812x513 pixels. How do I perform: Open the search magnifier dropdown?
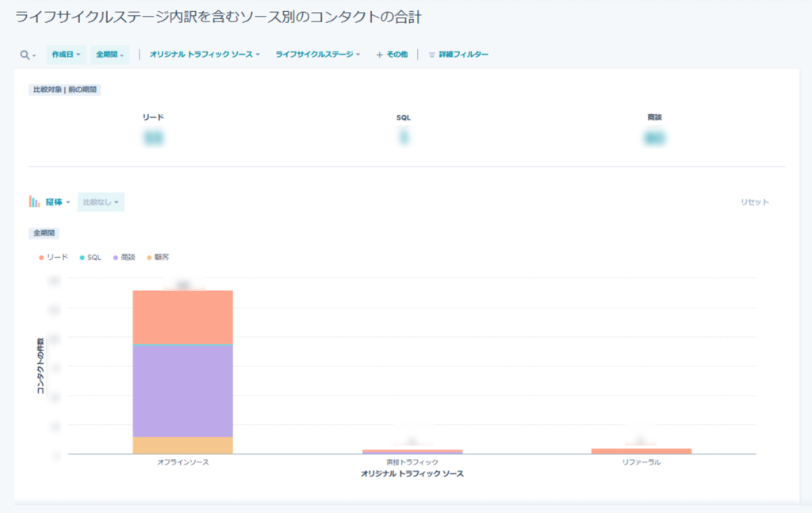(x=28, y=55)
